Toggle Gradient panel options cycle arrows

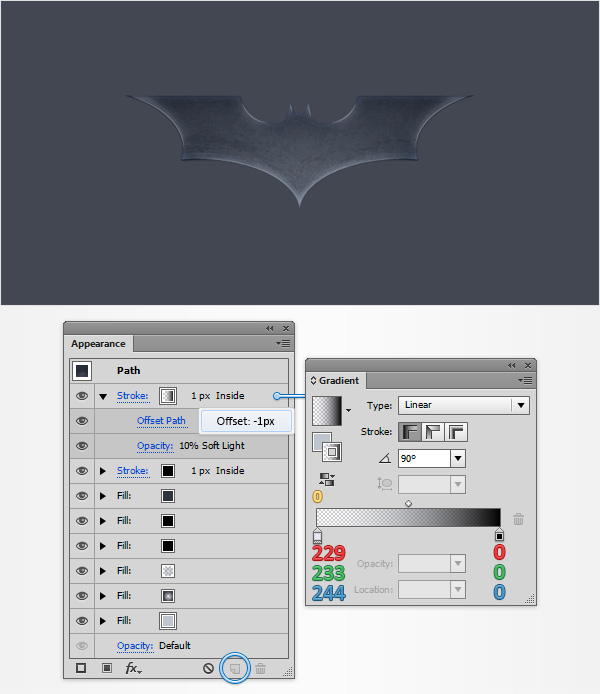(313, 381)
